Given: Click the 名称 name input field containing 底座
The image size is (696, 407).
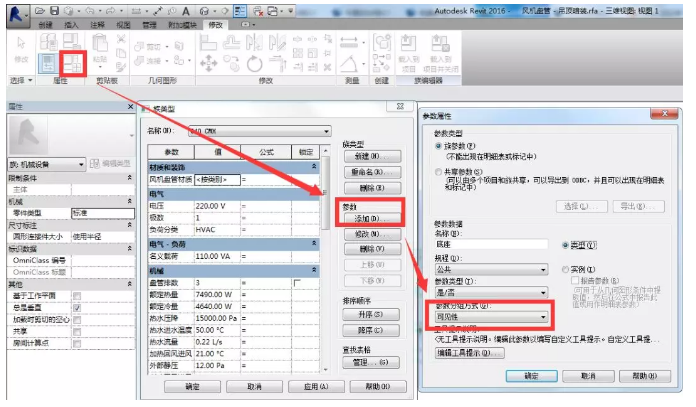Looking at the screenshot, I should [x=491, y=245].
